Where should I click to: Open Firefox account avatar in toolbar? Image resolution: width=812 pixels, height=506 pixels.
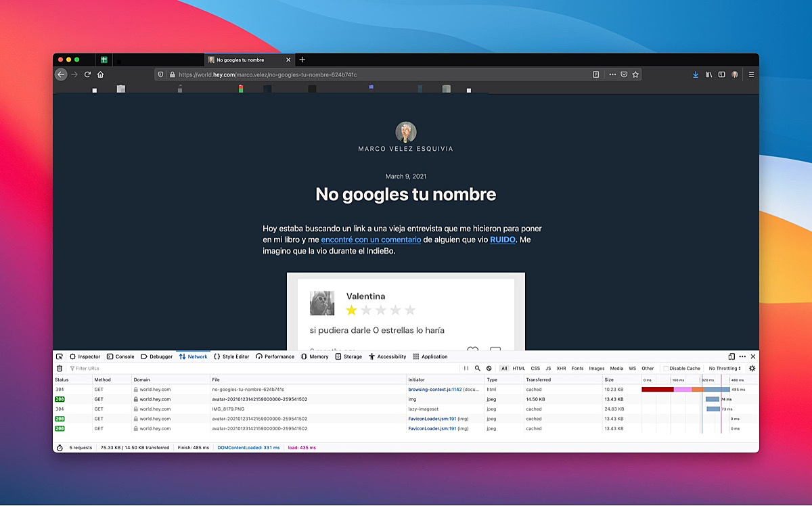[x=735, y=74]
